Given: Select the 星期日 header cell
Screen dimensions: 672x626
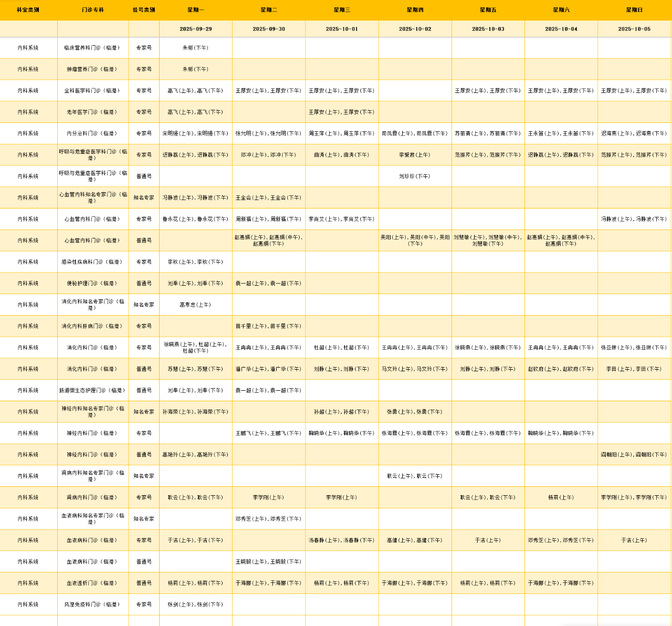Looking at the screenshot, I should [634, 10].
